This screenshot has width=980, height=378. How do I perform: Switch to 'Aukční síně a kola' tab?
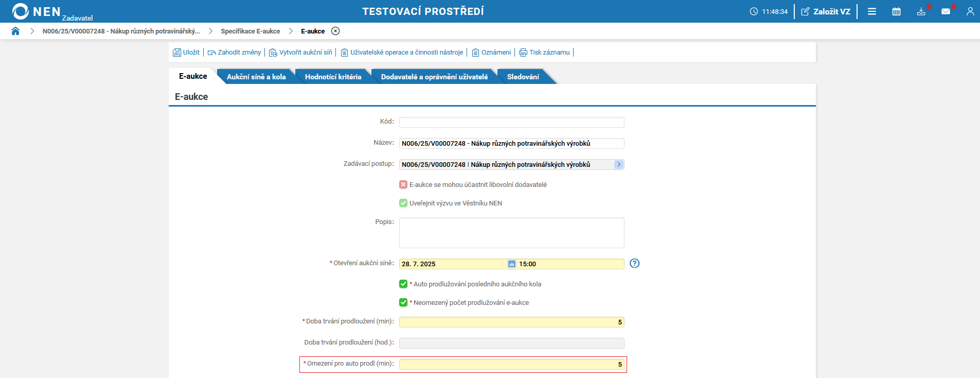pyautogui.click(x=256, y=77)
